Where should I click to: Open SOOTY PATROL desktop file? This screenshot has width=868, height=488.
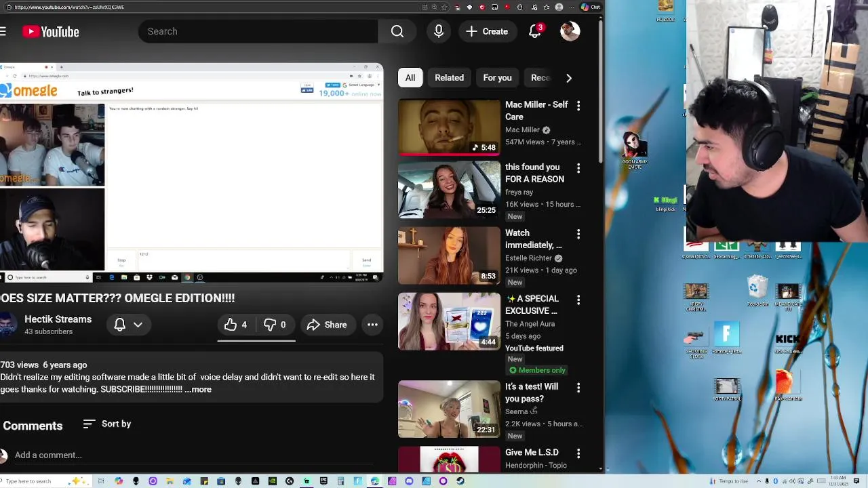pyautogui.click(x=727, y=389)
